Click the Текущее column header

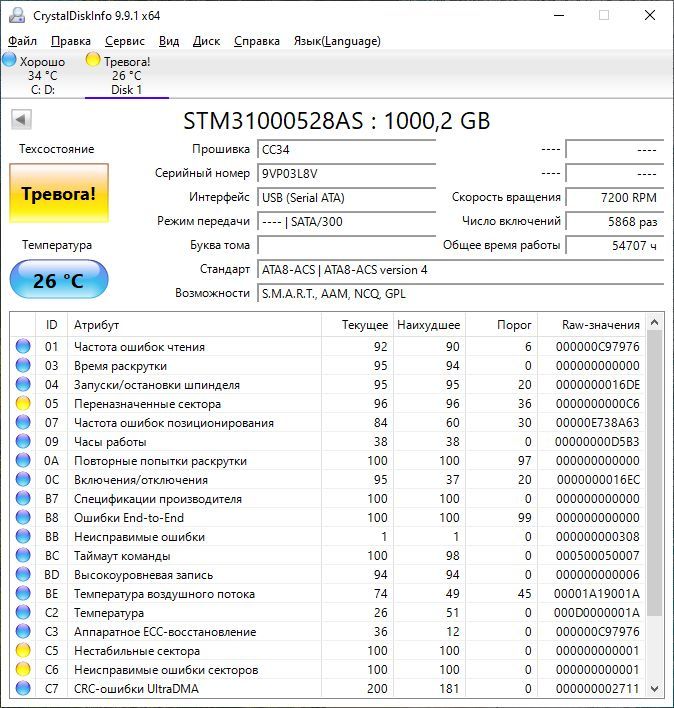click(x=357, y=325)
